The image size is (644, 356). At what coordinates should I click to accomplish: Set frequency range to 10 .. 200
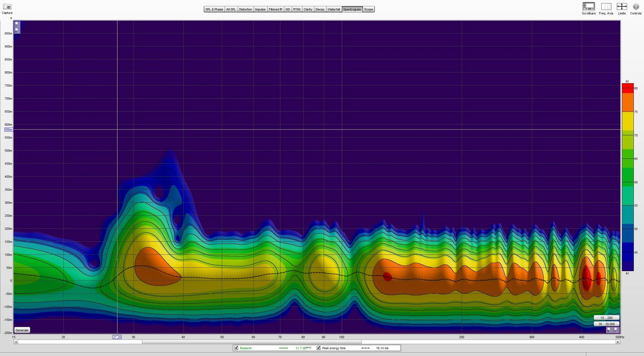pyautogui.click(x=606, y=318)
